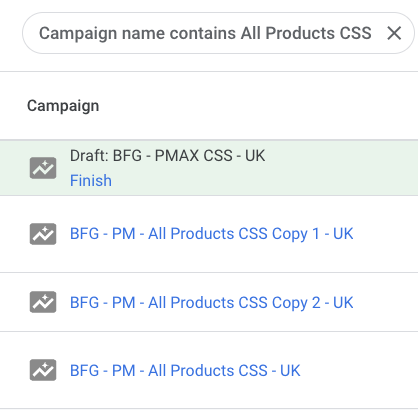Click the Performance Max icon beside Copy 1 campaign
Image resolution: width=418 pixels, height=410 pixels.
point(43,234)
